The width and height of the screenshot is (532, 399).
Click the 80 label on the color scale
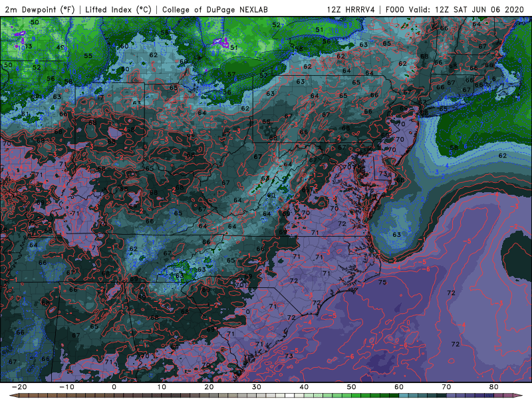[x=494, y=387]
